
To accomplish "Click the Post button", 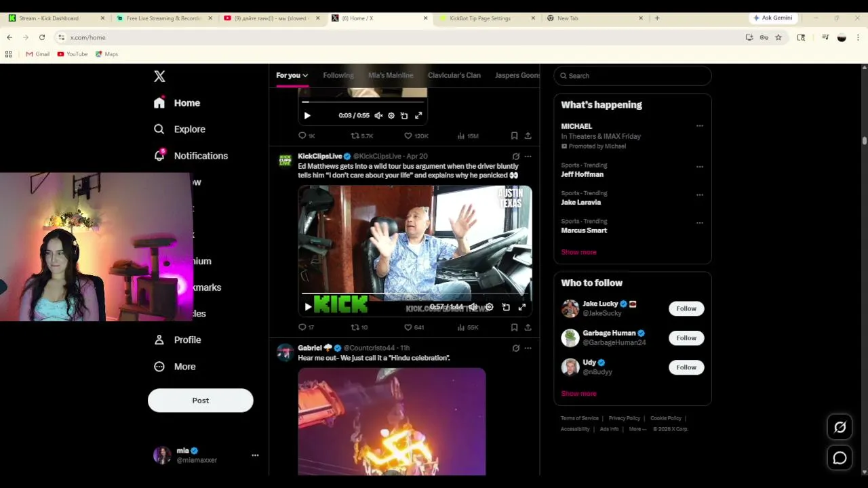I will pos(201,401).
